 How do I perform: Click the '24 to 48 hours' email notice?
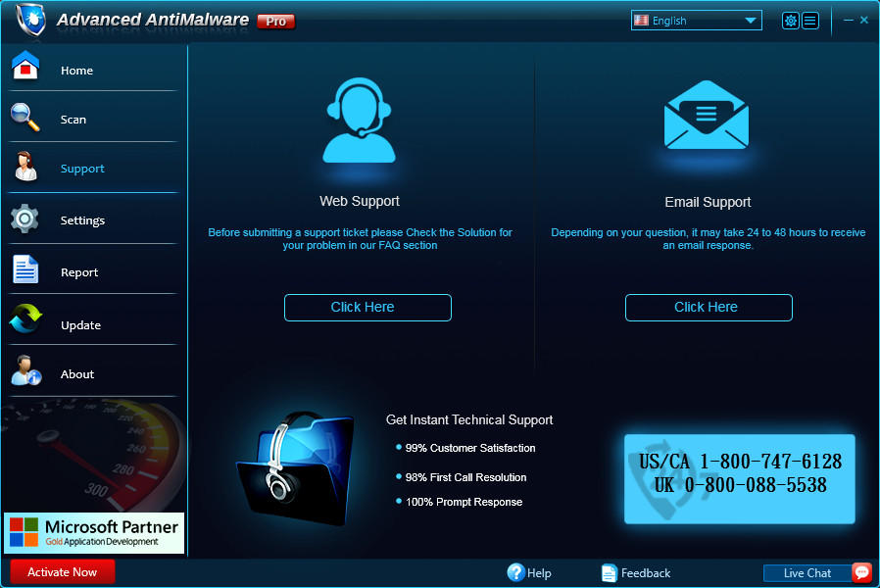click(708, 238)
